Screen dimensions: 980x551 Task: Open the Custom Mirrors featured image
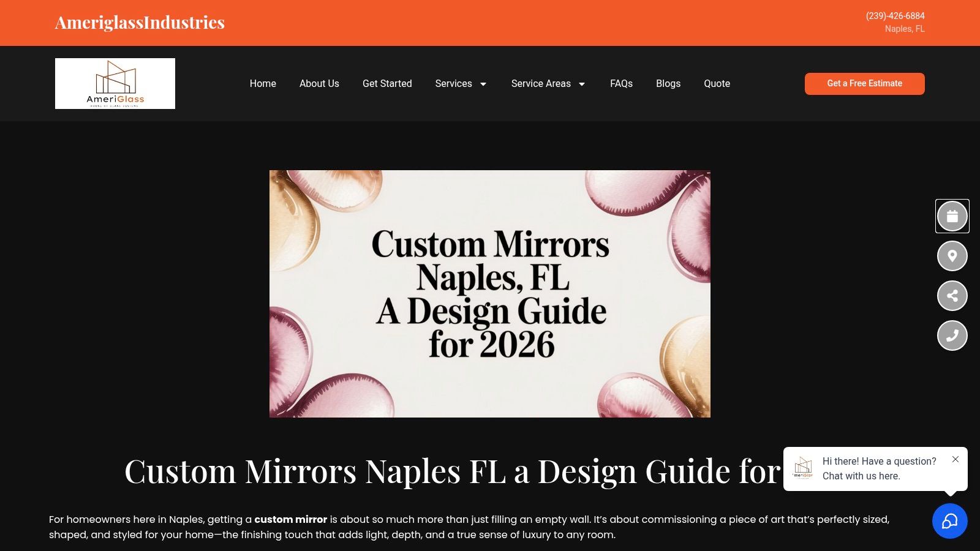490,294
